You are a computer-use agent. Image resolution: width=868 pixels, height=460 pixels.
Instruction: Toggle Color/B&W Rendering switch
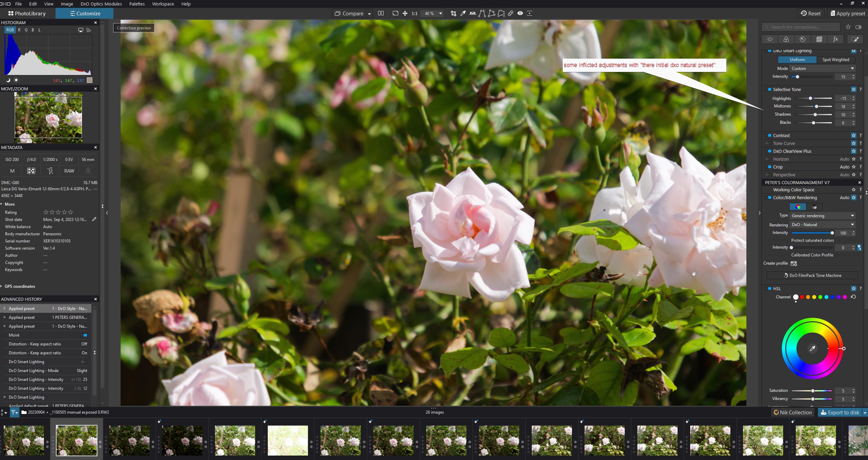(x=769, y=197)
